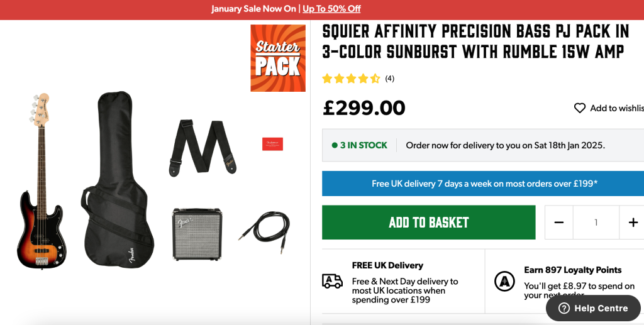Screen dimensions: 644x325
Task: View the guitar strap image
Action: (x=202, y=146)
